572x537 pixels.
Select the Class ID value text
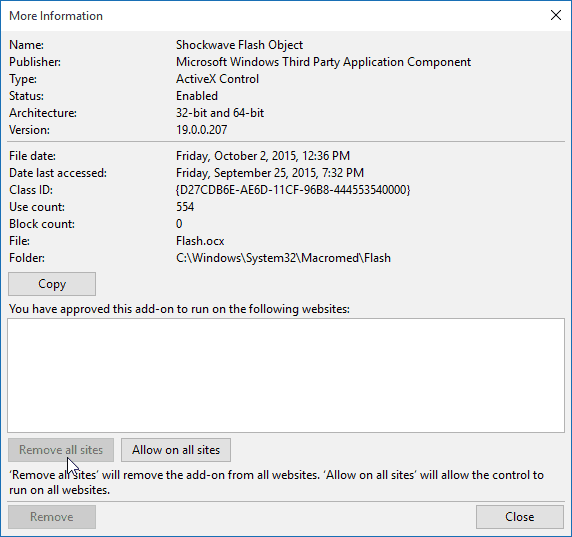point(293,190)
